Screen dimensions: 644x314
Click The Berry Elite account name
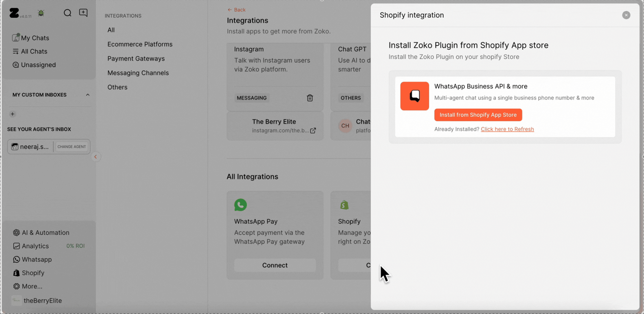[274, 121]
